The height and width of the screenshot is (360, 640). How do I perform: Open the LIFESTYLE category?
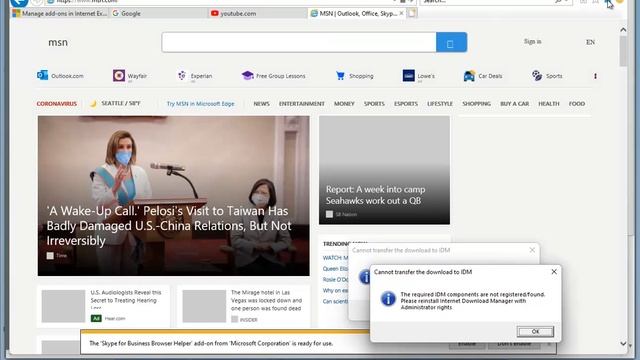pyautogui.click(x=440, y=104)
